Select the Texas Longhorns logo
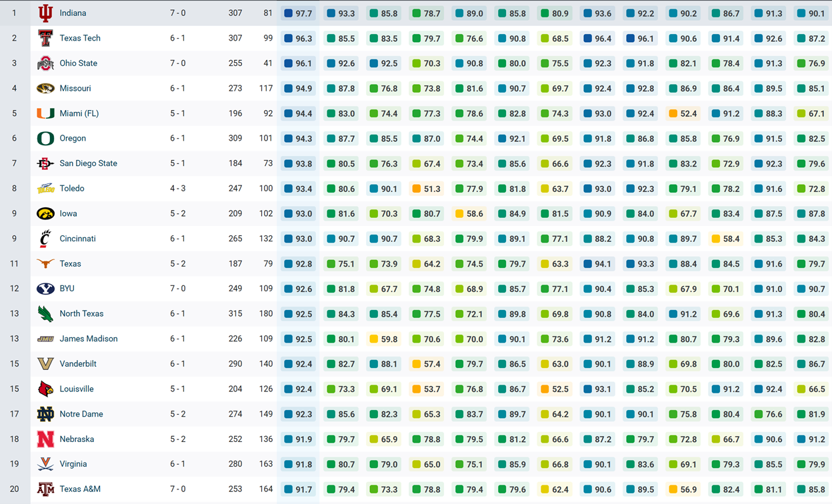The width and height of the screenshot is (832, 504). click(45, 264)
